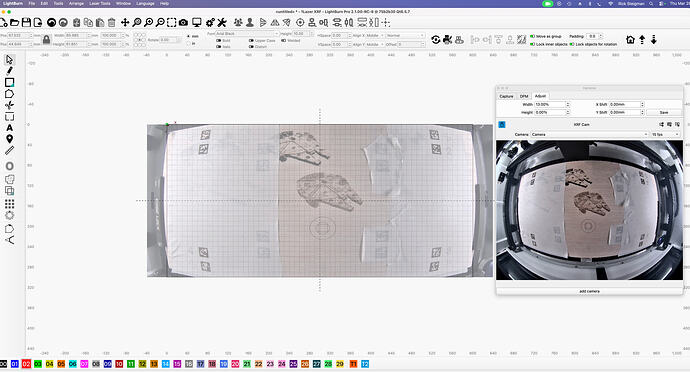Open the Circular Array gear tool
Image resolution: width=690 pixels, height=372 pixels.
click(x=9, y=215)
